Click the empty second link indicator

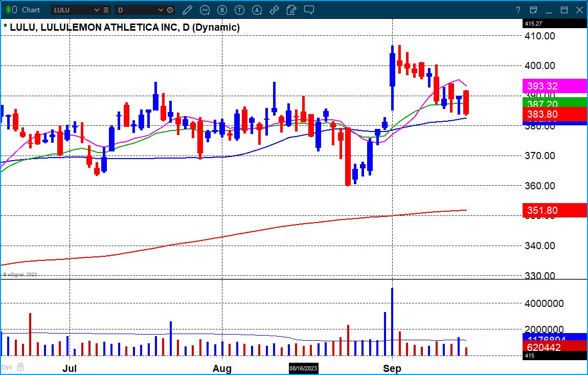15,10
